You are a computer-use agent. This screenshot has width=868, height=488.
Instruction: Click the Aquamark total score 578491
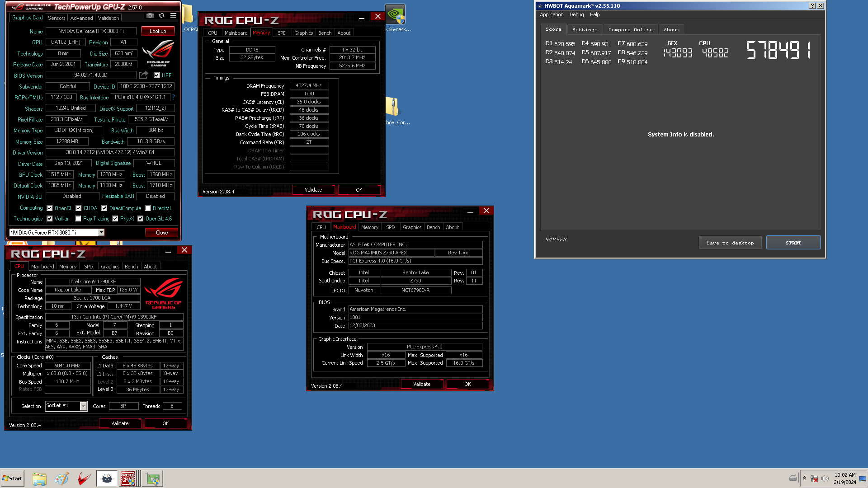778,50
